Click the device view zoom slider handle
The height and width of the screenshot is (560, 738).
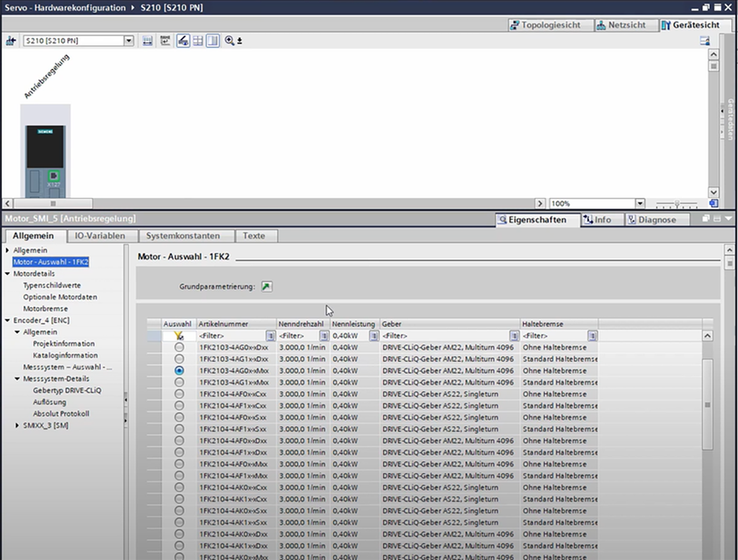677,203
